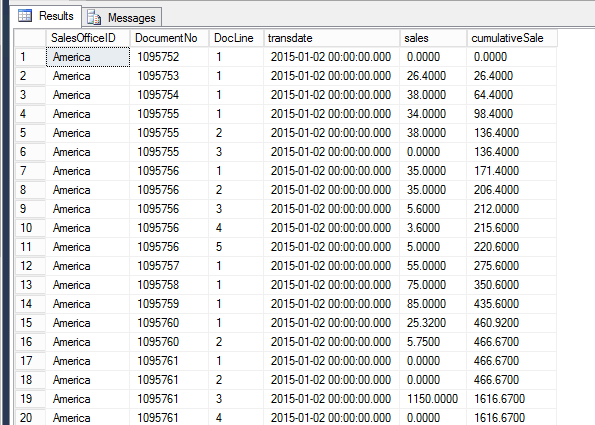This screenshot has width=595, height=425.
Task: Select the sales column header
Action: click(x=433, y=38)
